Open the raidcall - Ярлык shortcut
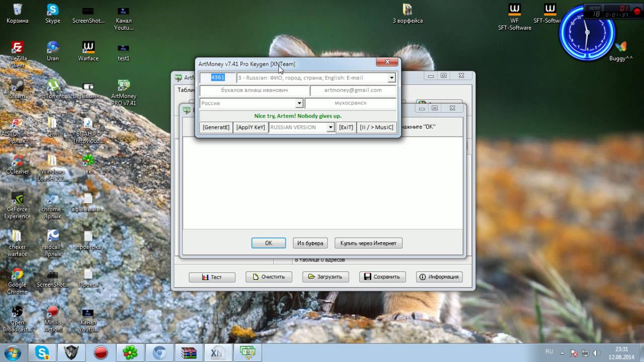644x362 pixels. tap(53, 243)
